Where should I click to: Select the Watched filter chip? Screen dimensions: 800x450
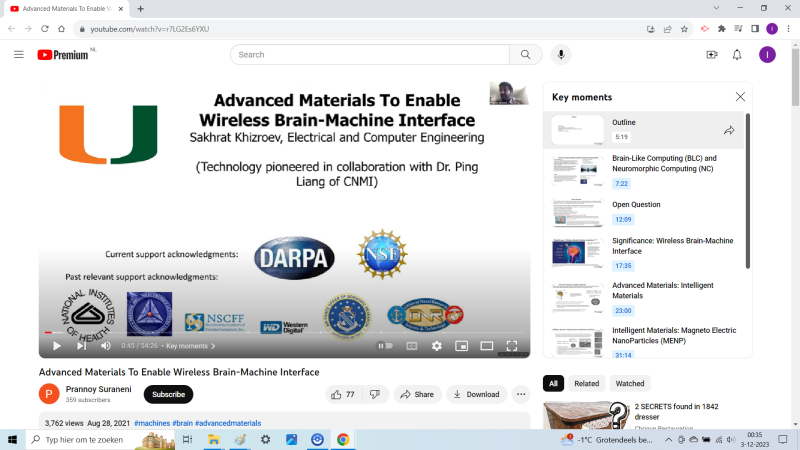[629, 383]
